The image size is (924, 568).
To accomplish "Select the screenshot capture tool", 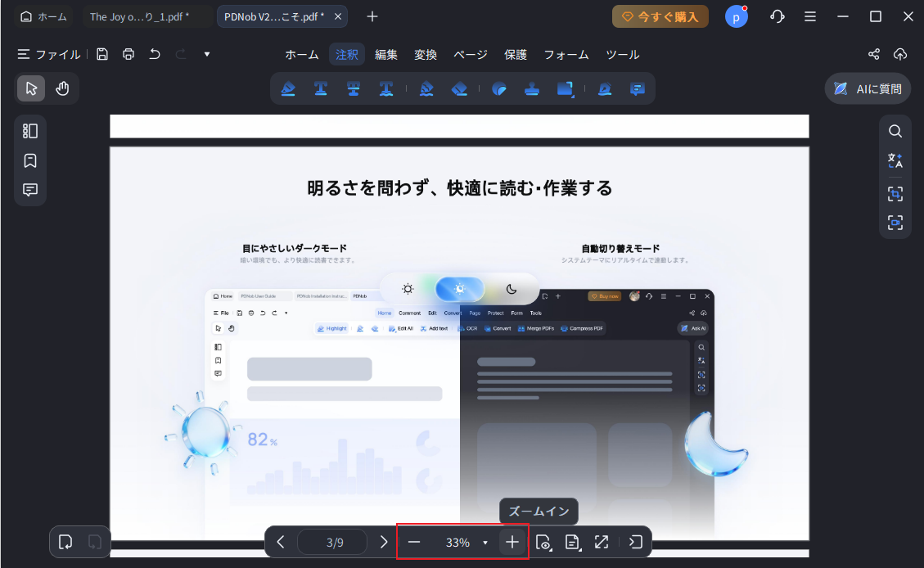I will tap(895, 194).
